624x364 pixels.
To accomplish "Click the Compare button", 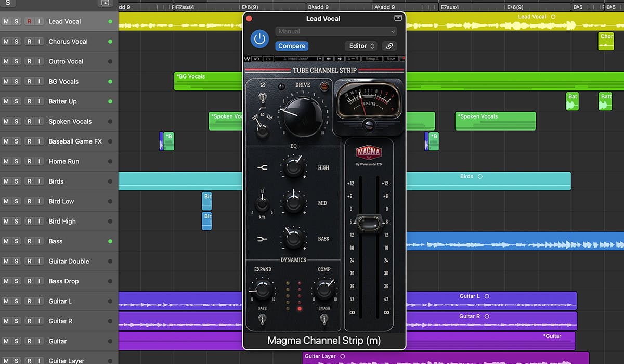I will click(x=291, y=46).
